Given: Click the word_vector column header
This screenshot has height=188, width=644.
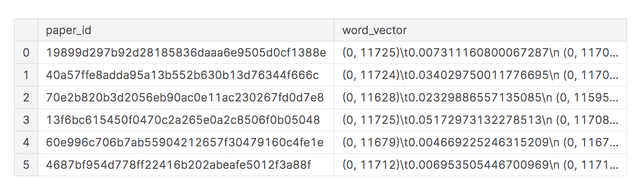Looking at the screenshot, I should pyautogui.click(x=374, y=30).
